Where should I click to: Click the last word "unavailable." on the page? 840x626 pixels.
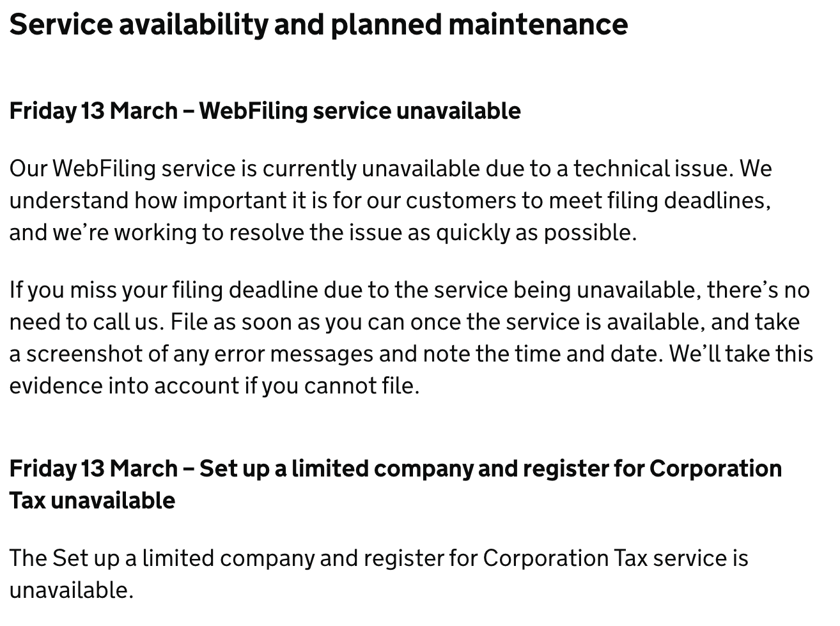click(x=71, y=590)
